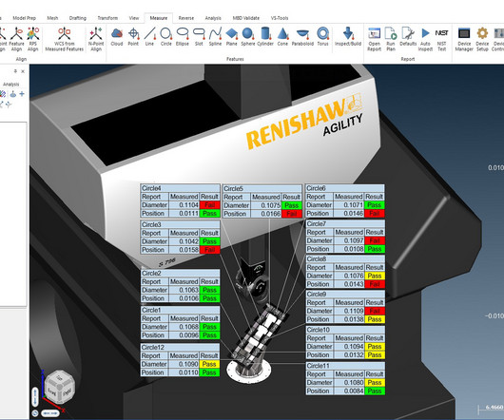Select the N-Point Align tool
The image size is (504, 420).
click(96, 39)
